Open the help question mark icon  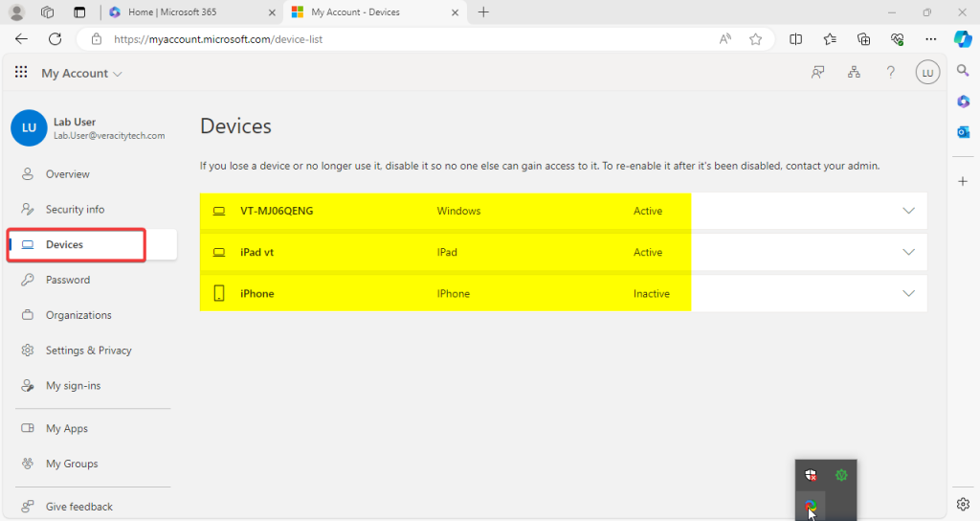tap(890, 73)
